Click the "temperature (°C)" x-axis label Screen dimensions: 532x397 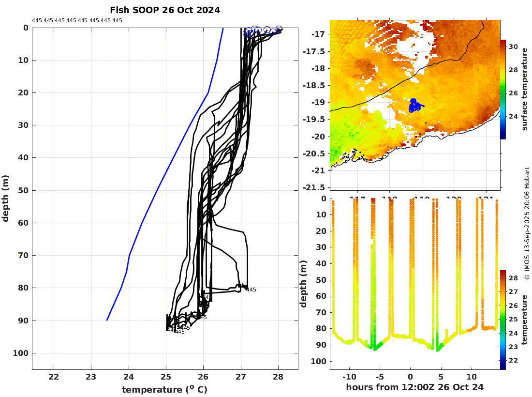tap(165, 389)
